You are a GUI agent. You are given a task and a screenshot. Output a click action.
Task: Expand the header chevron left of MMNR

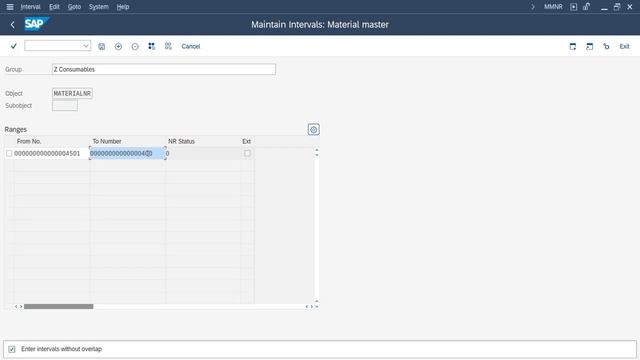(533, 7)
